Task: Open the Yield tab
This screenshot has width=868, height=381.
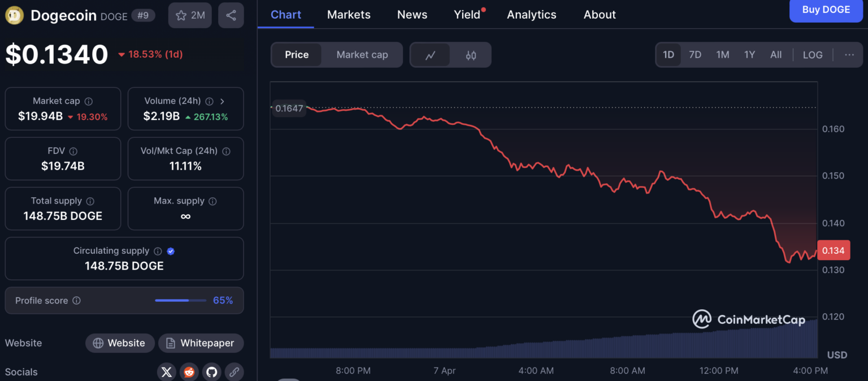Action: click(467, 15)
